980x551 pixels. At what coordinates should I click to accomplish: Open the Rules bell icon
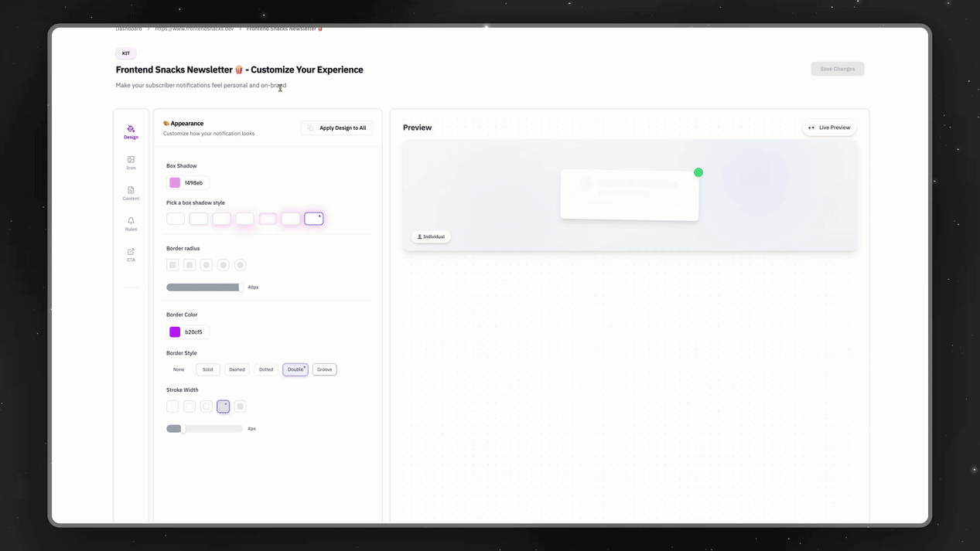131,223
